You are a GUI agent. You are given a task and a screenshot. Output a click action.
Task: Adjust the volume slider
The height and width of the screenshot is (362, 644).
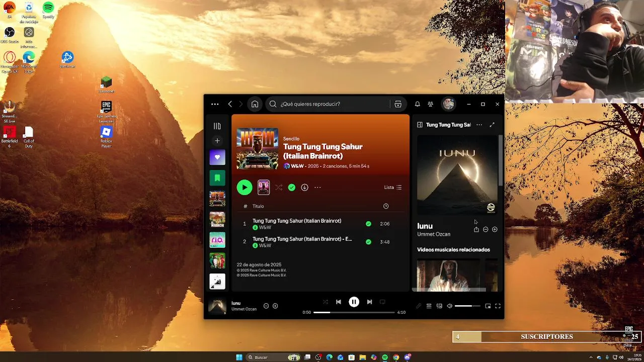tap(467, 306)
